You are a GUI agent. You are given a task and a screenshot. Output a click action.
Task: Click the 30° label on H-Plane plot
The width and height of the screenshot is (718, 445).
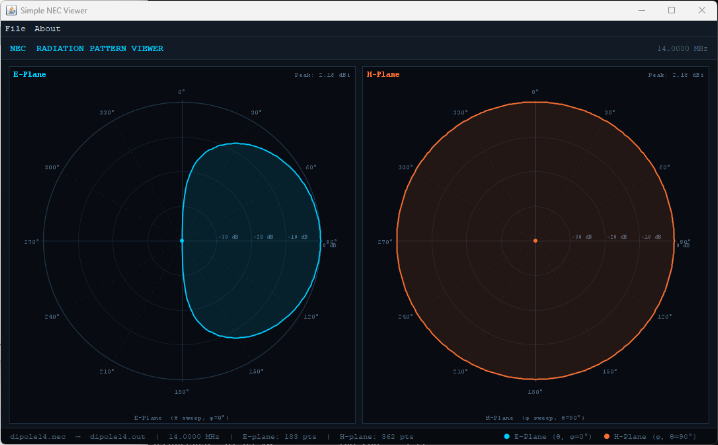(609, 112)
